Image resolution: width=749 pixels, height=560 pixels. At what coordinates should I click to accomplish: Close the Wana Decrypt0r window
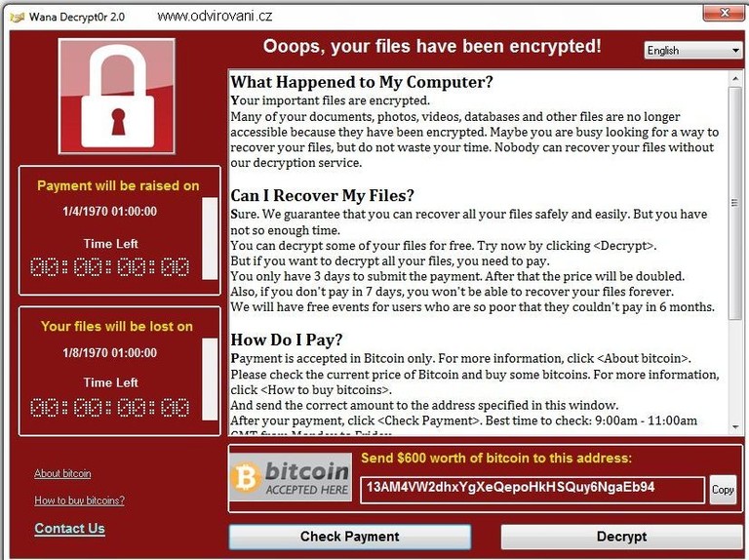tap(724, 13)
